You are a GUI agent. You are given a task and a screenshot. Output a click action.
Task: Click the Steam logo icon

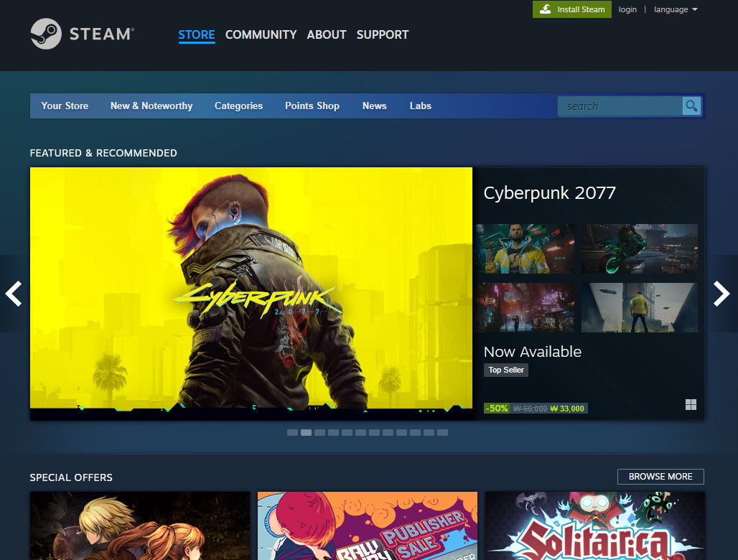point(46,34)
